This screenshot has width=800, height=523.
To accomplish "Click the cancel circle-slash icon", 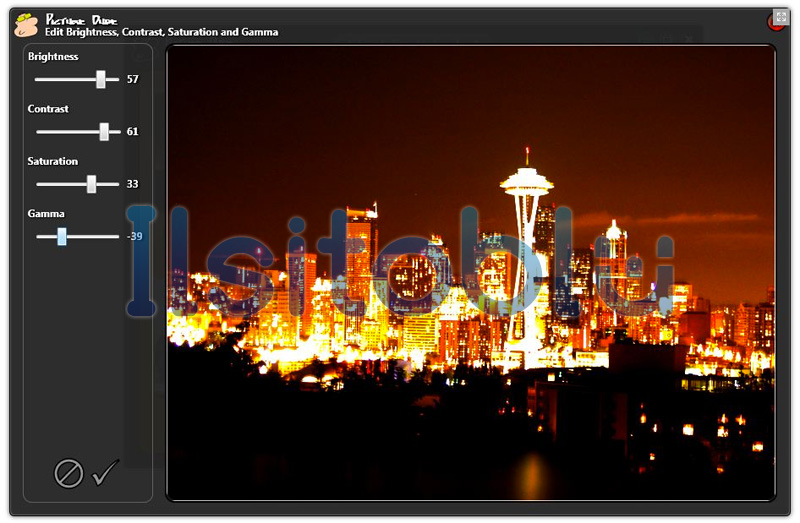I will (68, 472).
